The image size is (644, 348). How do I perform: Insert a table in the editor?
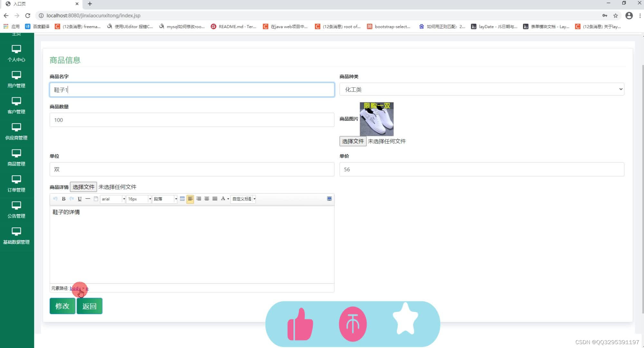(x=182, y=199)
